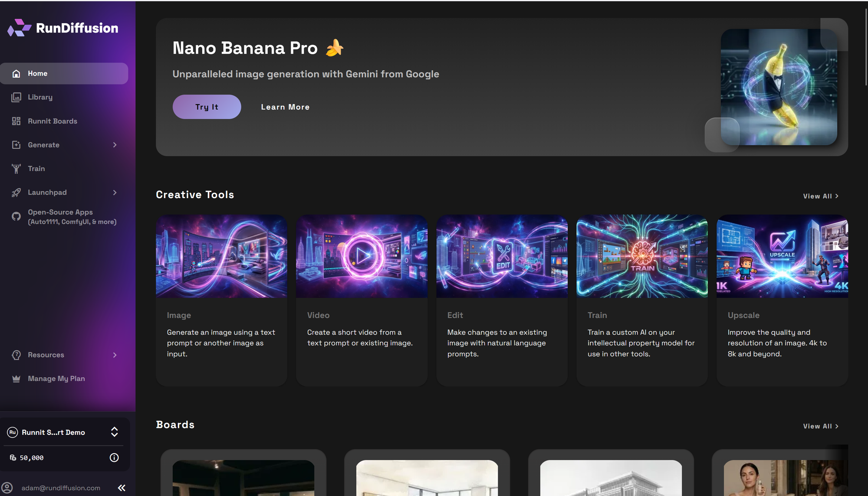Screen dimensions: 868x496
Task: Click the credits info circle icon
Action: (x=114, y=457)
